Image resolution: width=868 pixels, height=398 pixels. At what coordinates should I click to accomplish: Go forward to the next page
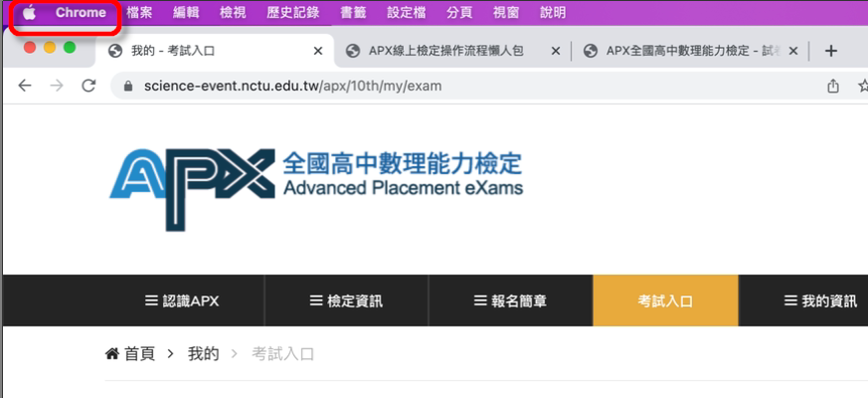coord(57,86)
